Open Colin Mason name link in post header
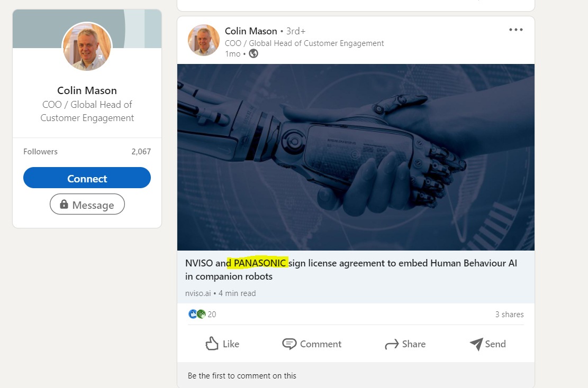588x388 pixels. 250,31
